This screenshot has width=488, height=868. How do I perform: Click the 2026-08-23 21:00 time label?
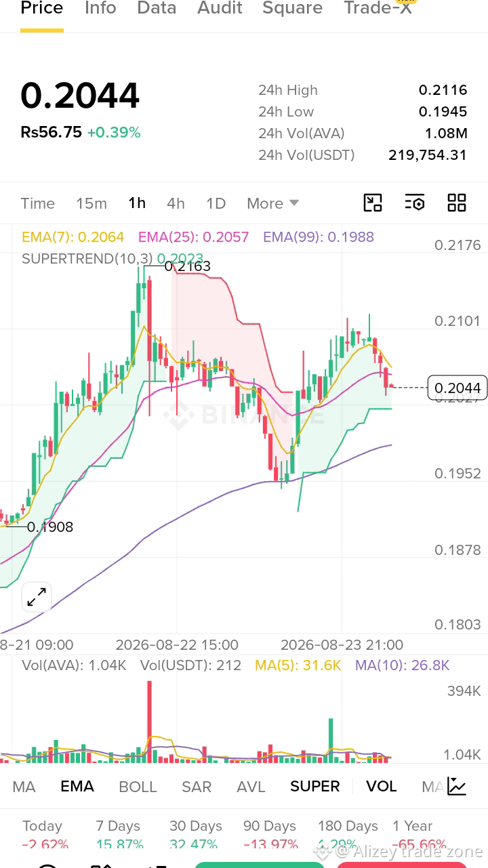[342, 644]
